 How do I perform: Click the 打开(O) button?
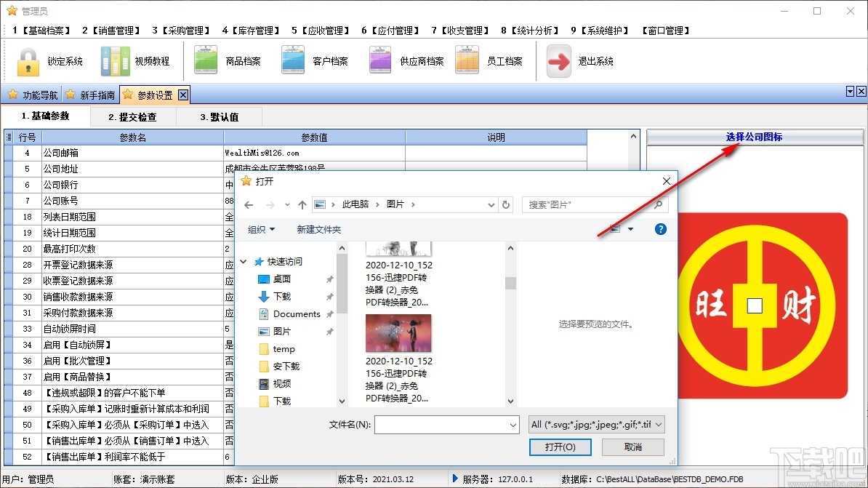point(560,448)
